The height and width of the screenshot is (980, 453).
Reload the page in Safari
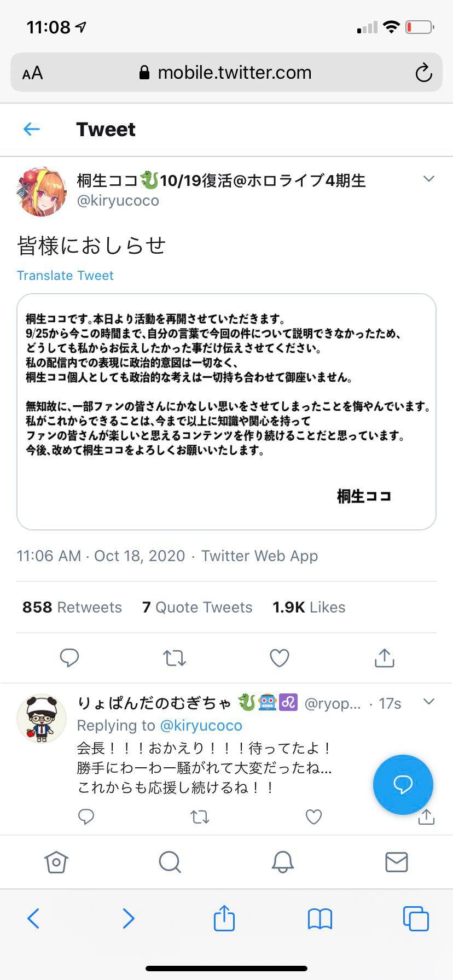coord(423,72)
